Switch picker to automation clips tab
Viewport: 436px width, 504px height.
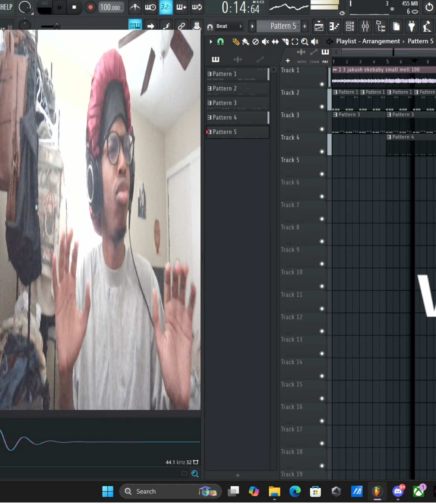[260, 59]
